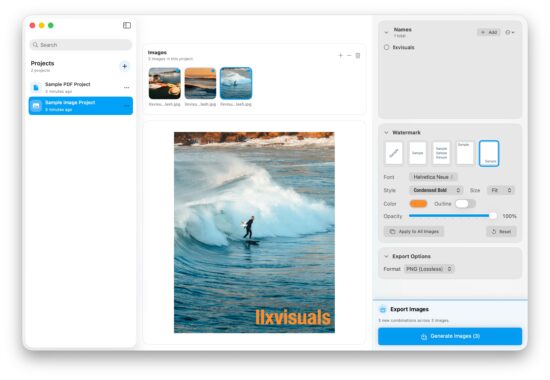Collapse the Watermark section
Image resolution: width=550 pixels, height=380 pixels.
[386, 133]
